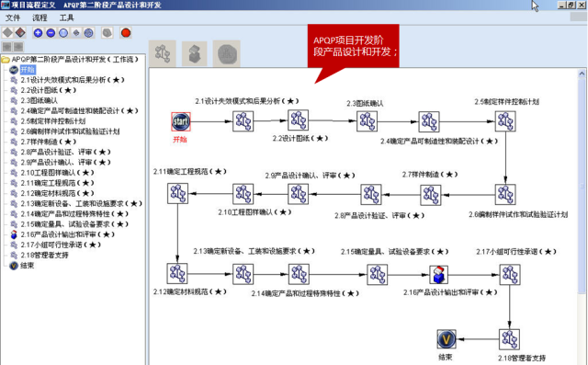This screenshot has width=588, height=365.
Task: Click the gray circular palette button above canvas
Action: tap(227, 54)
